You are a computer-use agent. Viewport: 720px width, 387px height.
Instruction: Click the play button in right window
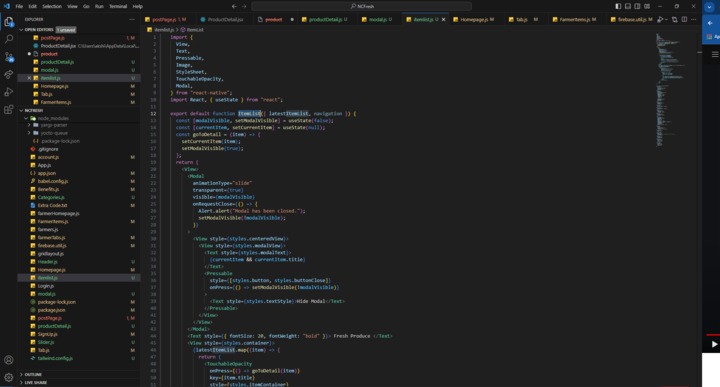coord(714,344)
